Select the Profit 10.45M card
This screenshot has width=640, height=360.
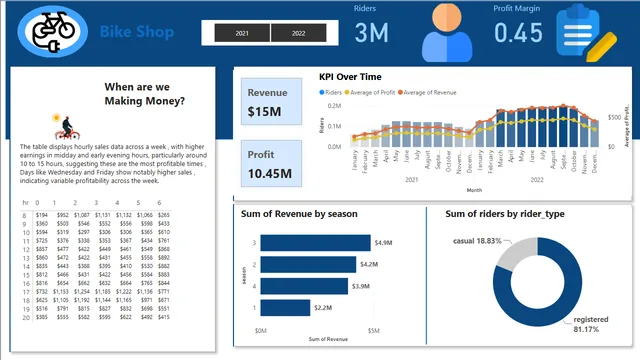click(271, 164)
